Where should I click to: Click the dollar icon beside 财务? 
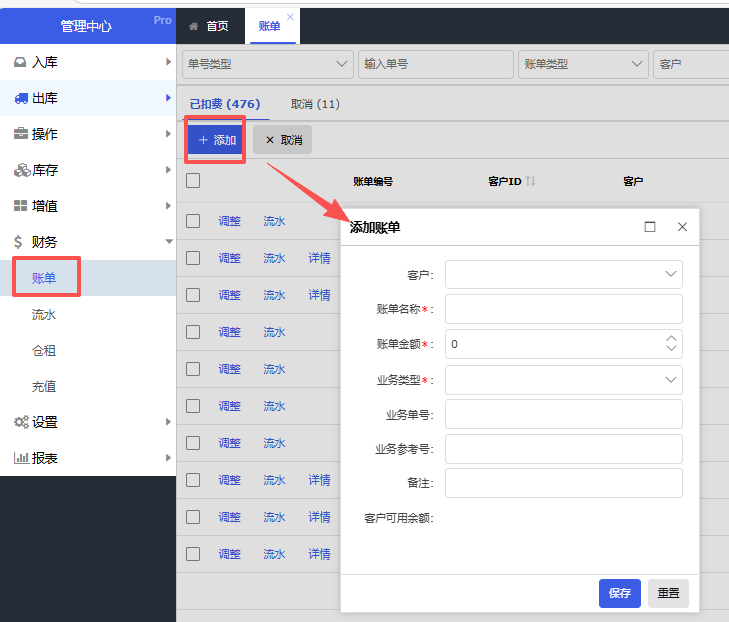(20, 242)
